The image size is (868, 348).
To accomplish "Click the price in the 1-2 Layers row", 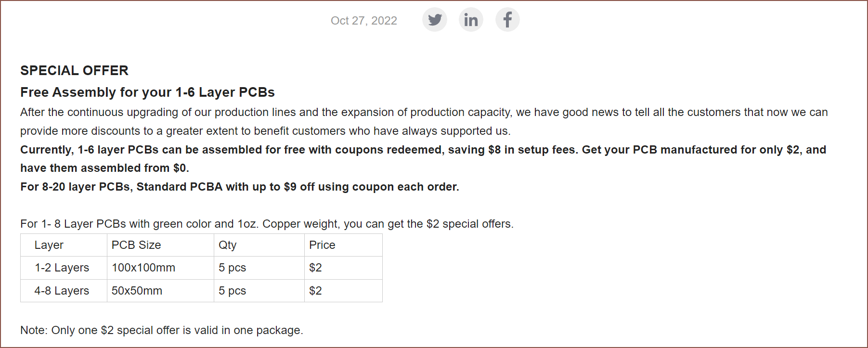I will coord(315,268).
